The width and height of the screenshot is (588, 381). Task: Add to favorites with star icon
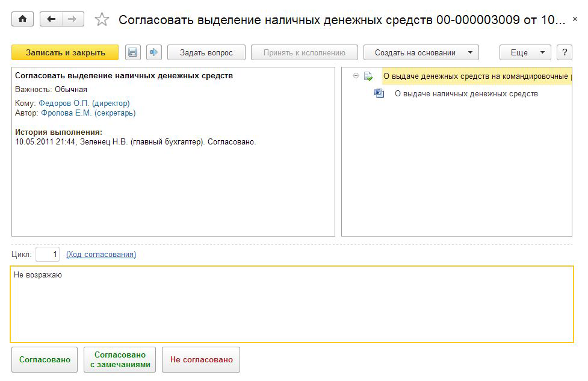click(x=102, y=19)
